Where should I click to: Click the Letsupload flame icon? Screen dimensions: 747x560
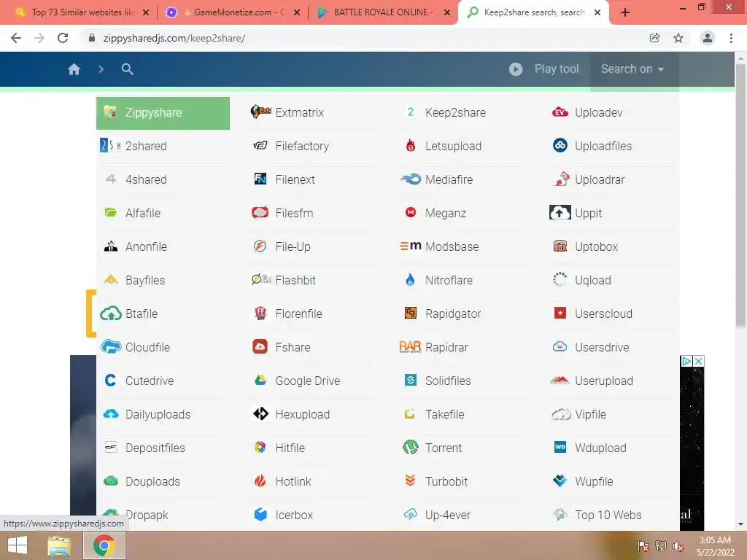(x=410, y=145)
